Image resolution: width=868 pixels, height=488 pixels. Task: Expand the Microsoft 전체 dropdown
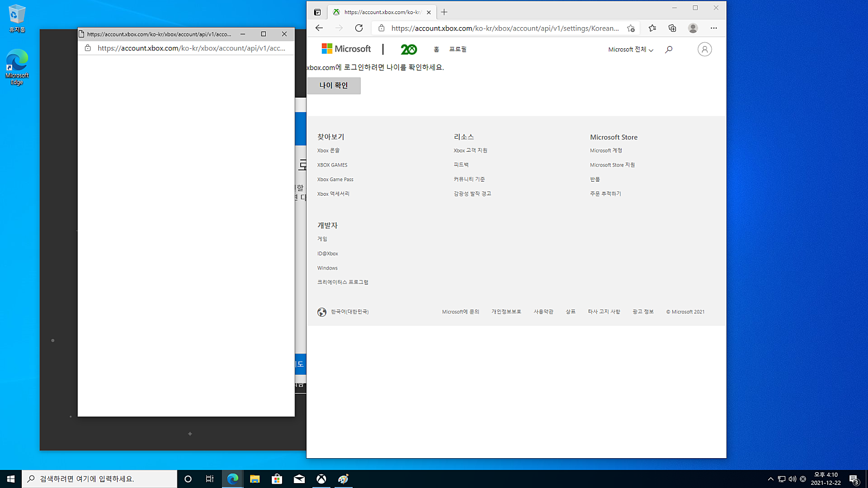630,49
